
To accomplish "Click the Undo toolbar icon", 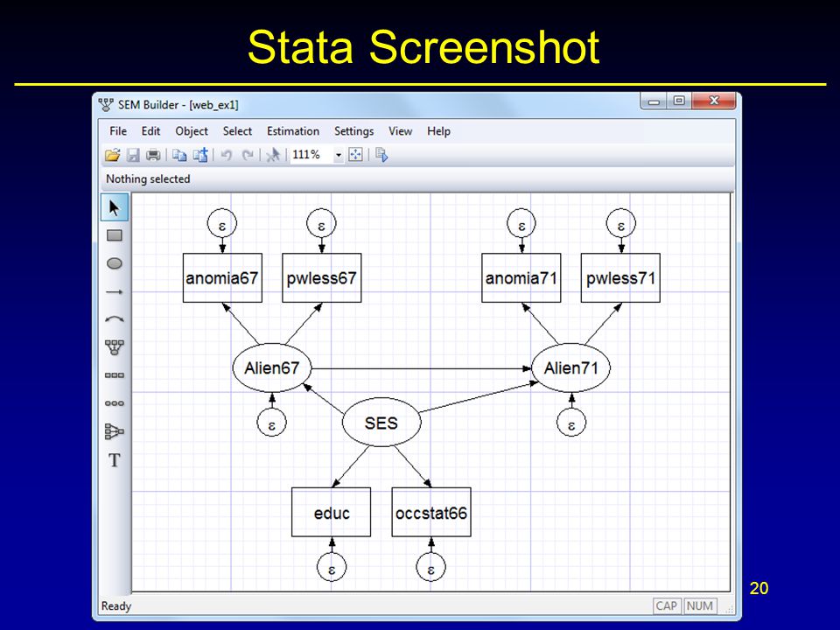I will [227, 156].
